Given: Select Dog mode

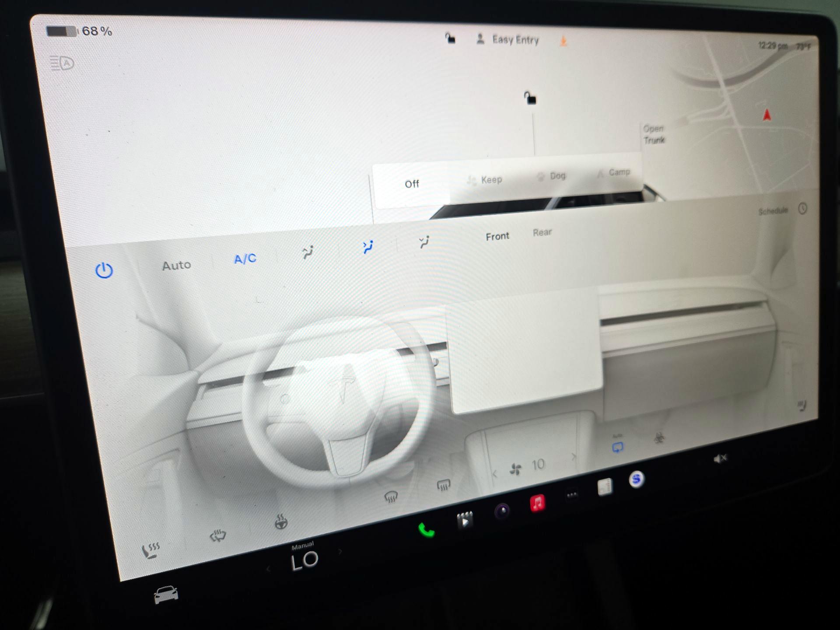Looking at the screenshot, I should point(551,176).
